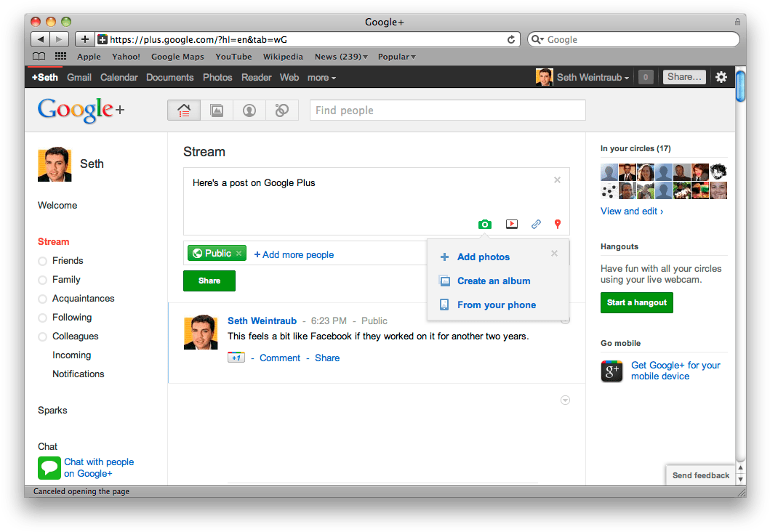Click the Home stream icon

point(184,110)
